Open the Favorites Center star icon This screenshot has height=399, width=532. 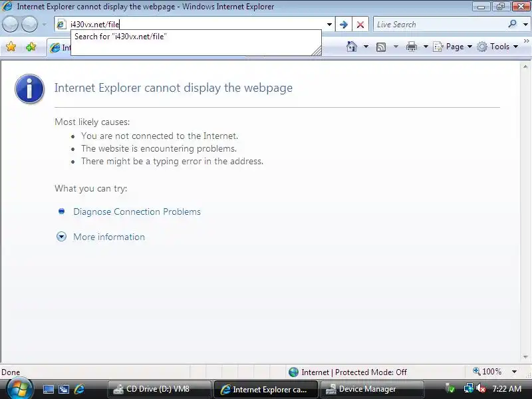tap(11, 47)
